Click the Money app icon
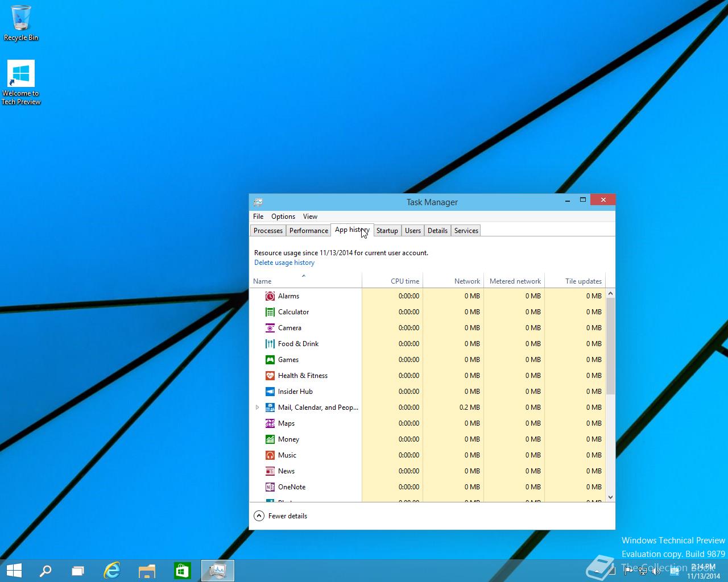728x582 pixels. pyautogui.click(x=270, y=439)
